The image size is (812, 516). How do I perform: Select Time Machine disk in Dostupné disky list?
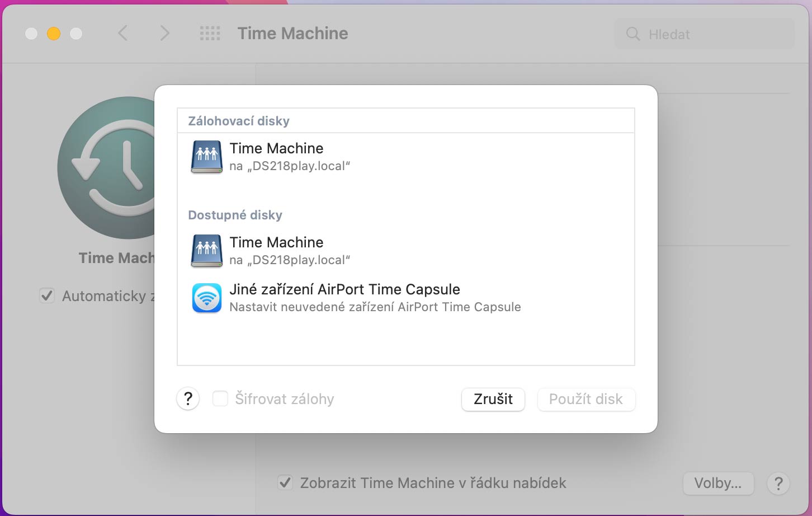[x=406, y=251]
